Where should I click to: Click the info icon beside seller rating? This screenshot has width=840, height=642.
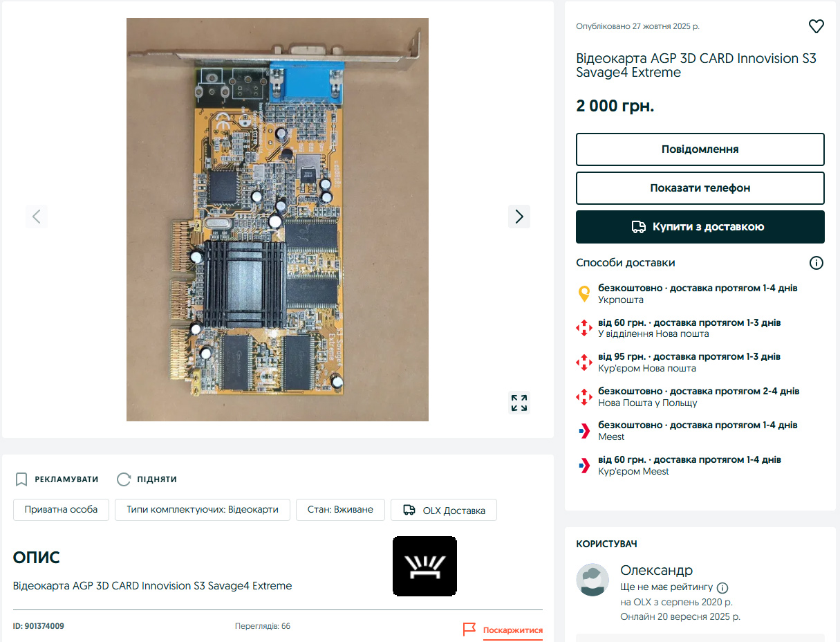point(722,587)
